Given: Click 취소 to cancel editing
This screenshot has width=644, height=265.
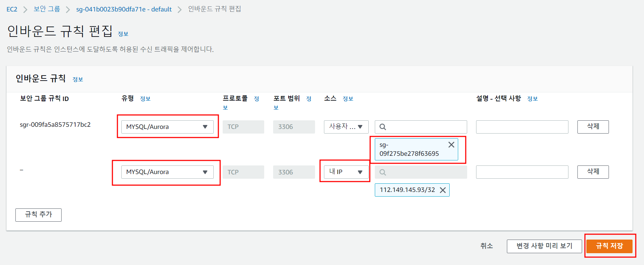Looking at the screenshot, I should click(x=486, y=246).
